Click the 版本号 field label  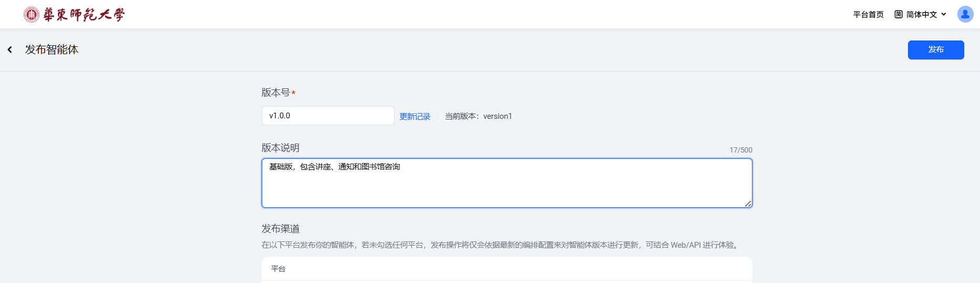click(x=276, y=93)
